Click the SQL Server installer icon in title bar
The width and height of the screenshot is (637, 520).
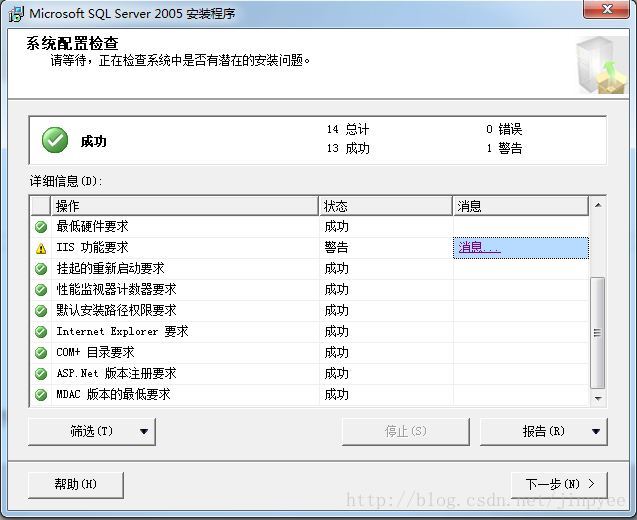[17, 13]
